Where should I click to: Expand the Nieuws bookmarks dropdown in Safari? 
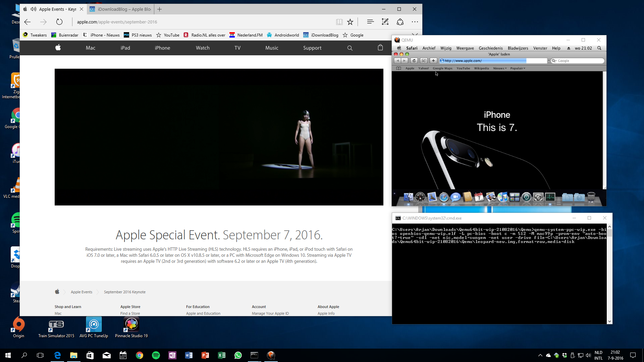tap(500, 68)
